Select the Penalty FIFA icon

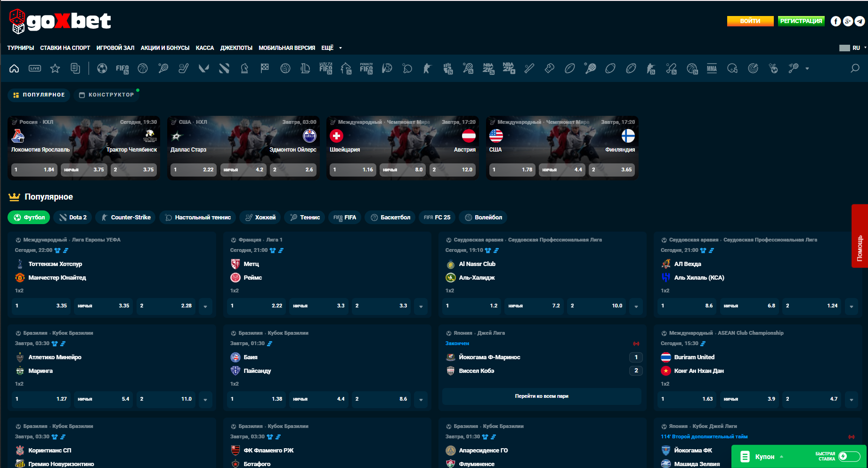(366, 68)
